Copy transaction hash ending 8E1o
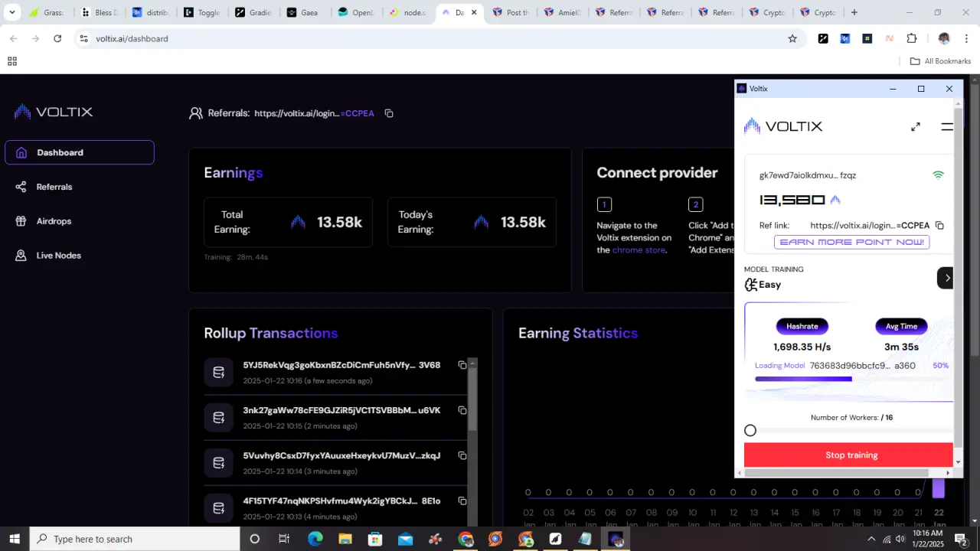Screen dimensions: 980x551 tap(462, 500)
